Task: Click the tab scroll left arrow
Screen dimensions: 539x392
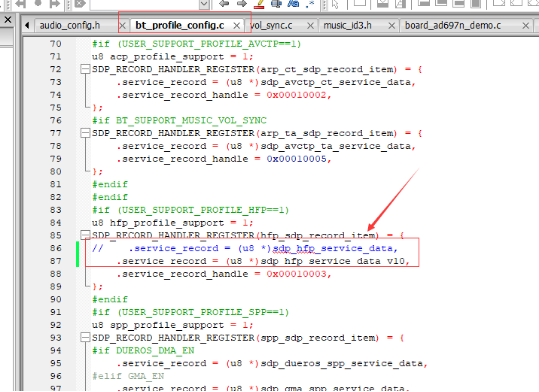Action: (x=27, y=25)
